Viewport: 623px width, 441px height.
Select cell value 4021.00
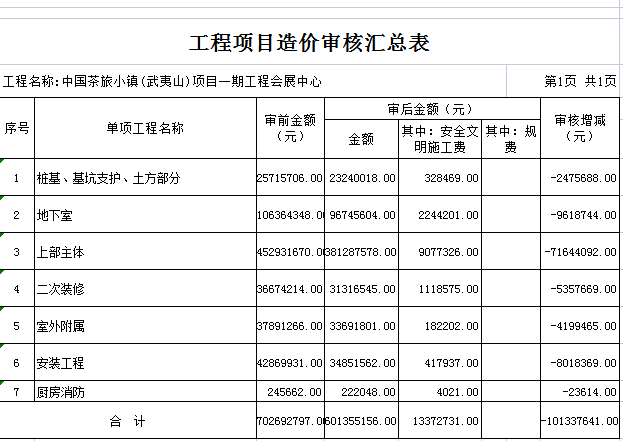440,392
